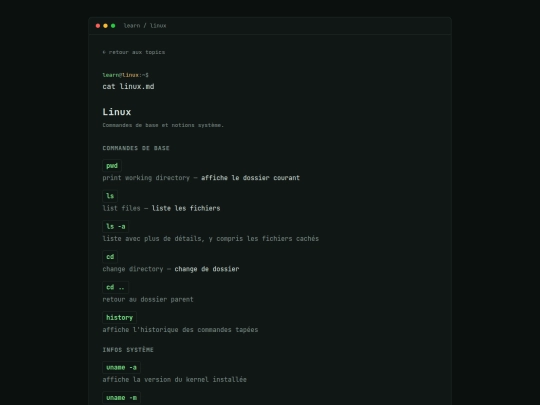The height and width of the screenshot is (405, 540).
Task: Click the 'COMMANDES DE BASE' section header
Action: [136, 148]
